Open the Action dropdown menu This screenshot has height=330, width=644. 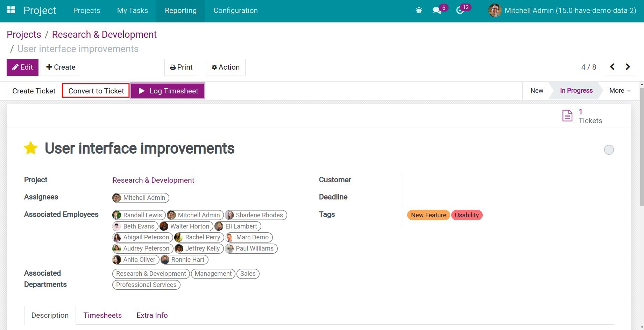click(226, 67)
